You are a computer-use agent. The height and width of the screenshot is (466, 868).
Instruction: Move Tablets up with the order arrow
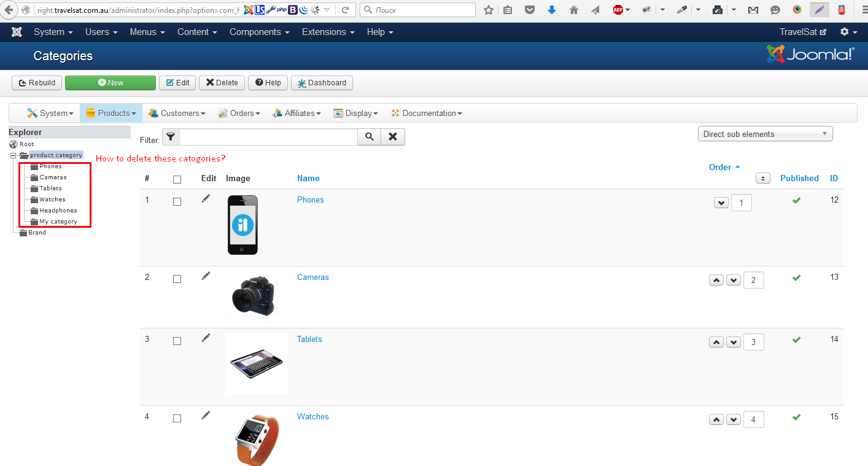[x=716, y=342]
